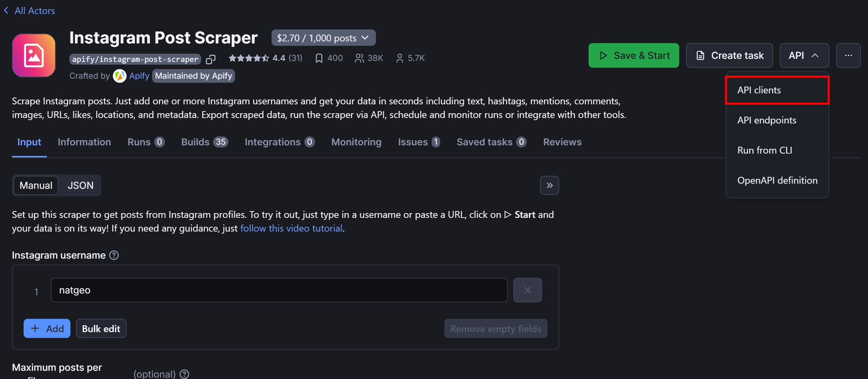The width and height of the screenshot is (868, 379).
Task: Click the Instagram Post Scraper gradient thumbnail
Action: [34, 55]
